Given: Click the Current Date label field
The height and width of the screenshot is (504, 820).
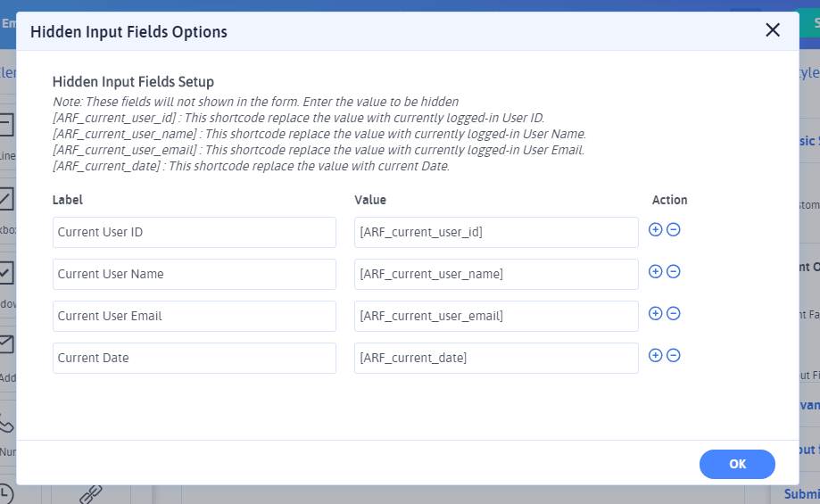Looking at the screenshot, I should [x=194, y=358].
